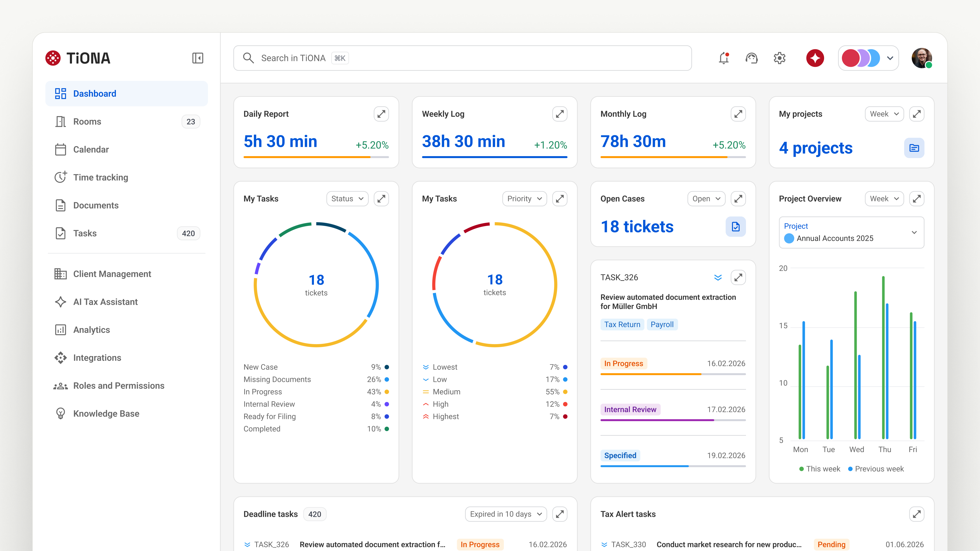Click TASK_326 card's lowest priority chevron icon

click(718, 277)
